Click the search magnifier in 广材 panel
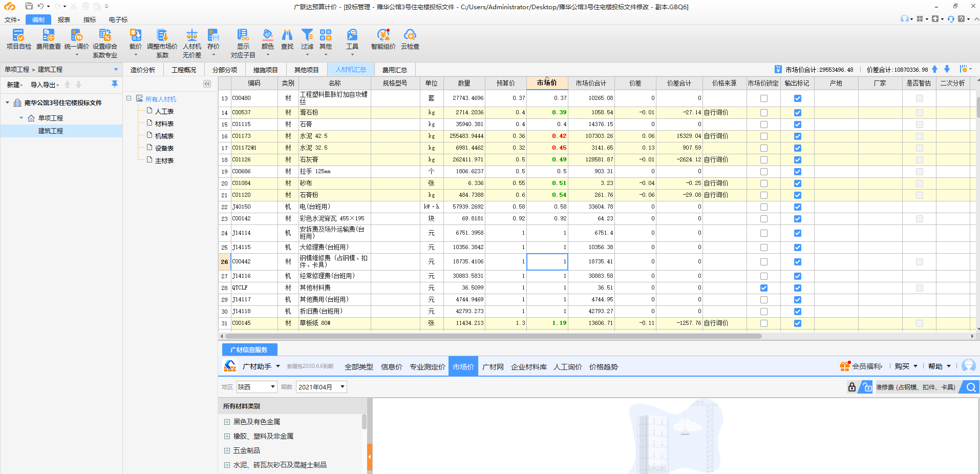This screenshot has width=980, height=474. [970, 387]
